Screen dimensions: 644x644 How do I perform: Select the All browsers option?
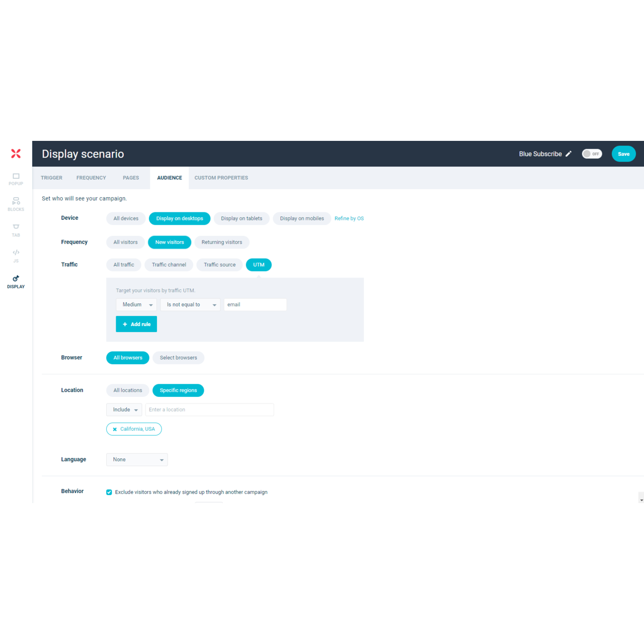tap(127, 358)
